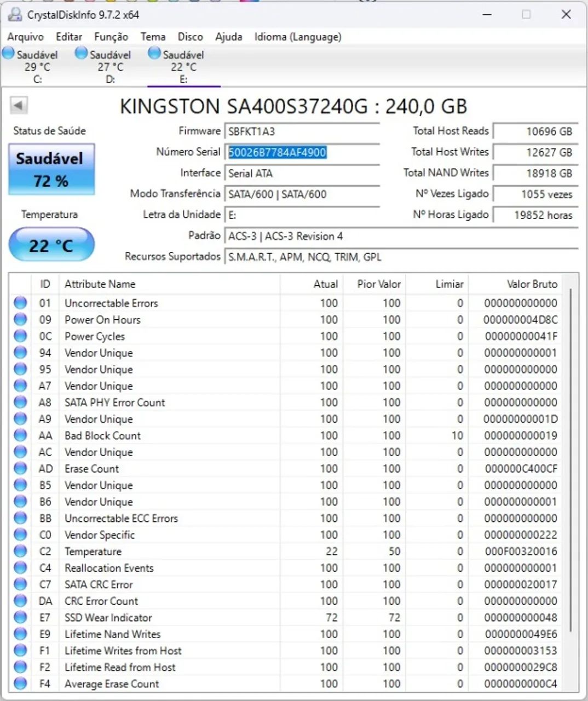
Task: Click the Interface field Serial ATA
Action: point(302,173)
